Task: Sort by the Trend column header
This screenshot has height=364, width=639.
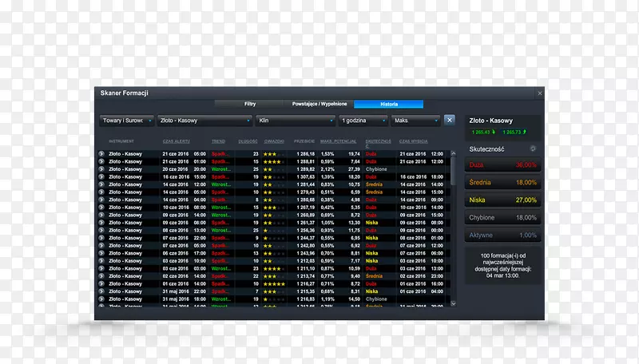Action: point(218,140)
